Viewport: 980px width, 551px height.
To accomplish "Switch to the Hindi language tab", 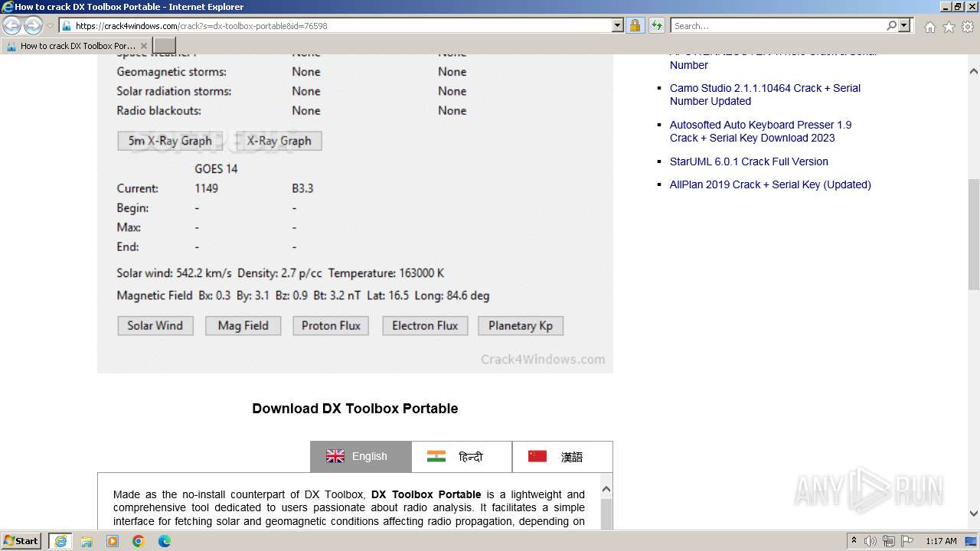I will click(462, 456).
